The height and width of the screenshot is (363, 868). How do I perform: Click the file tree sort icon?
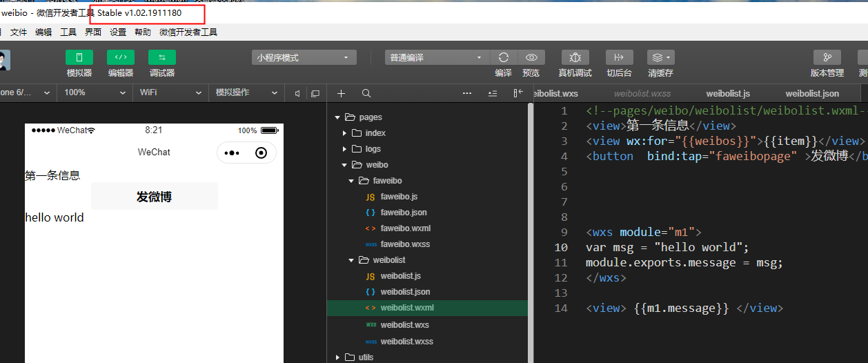coord(492,93)
